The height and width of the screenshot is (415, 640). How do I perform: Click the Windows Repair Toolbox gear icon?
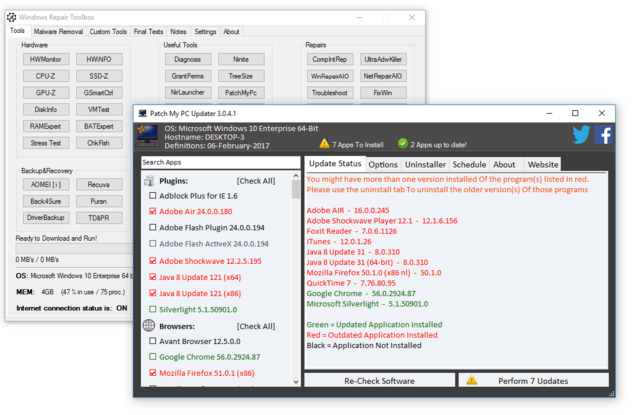(x=11, y=17)
